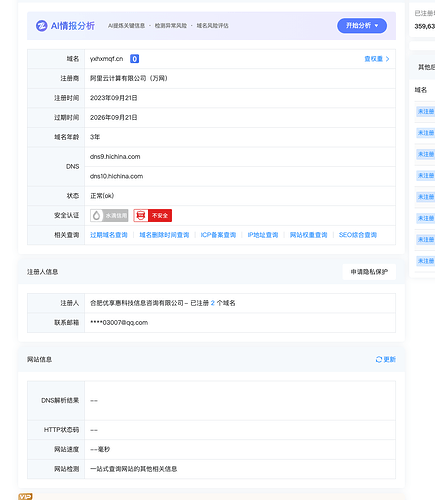This screenshot has height=500, width=435.
Task: Open the 开始分析 dropdown button
Action: [x=362, y=26]
